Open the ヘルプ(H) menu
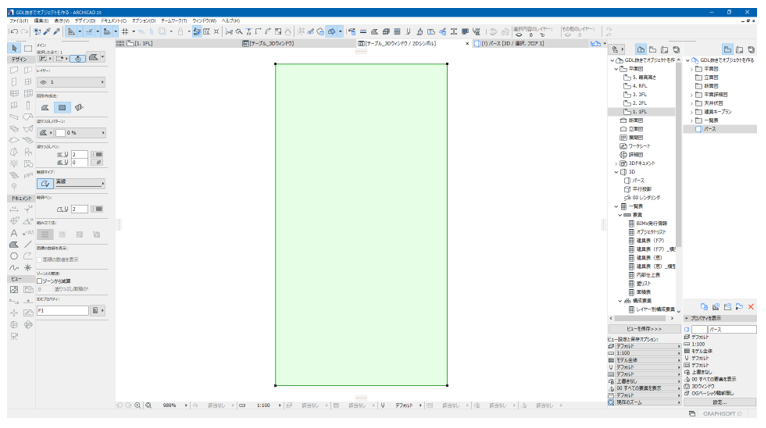The image size is (766, 428). point(231,21)
